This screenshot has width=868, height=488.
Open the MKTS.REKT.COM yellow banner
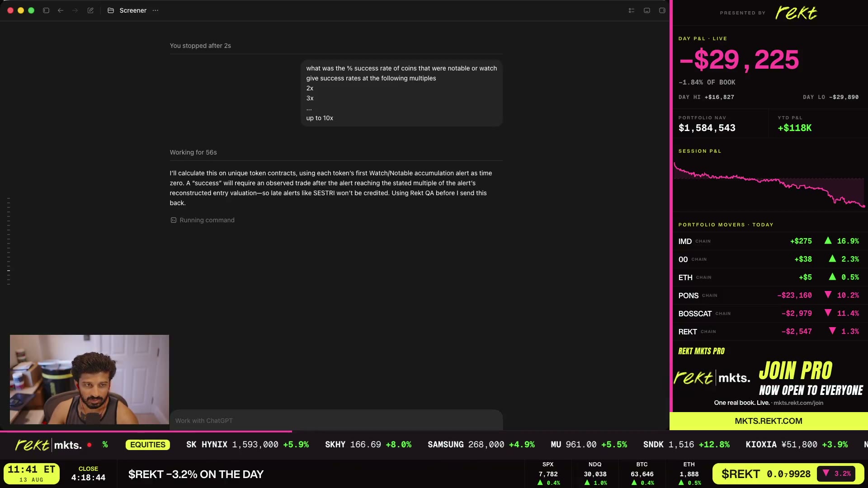tap(769, 421)
